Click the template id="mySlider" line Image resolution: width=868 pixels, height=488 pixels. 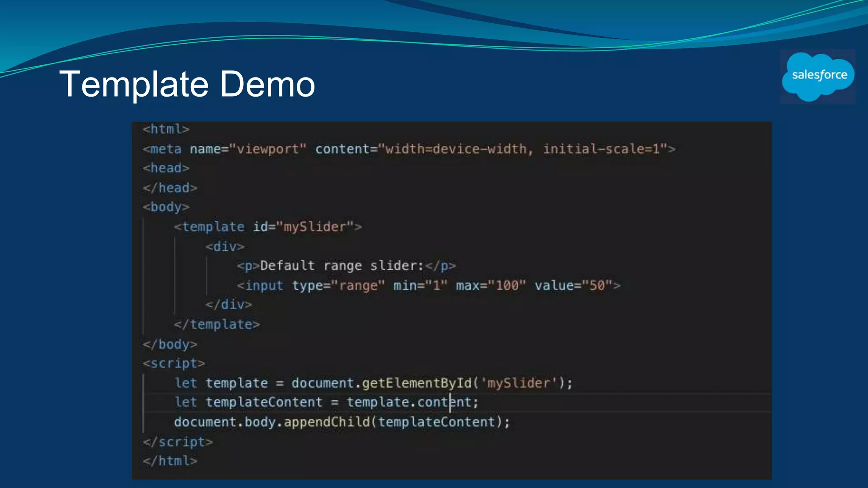click(x=268, y=227)
